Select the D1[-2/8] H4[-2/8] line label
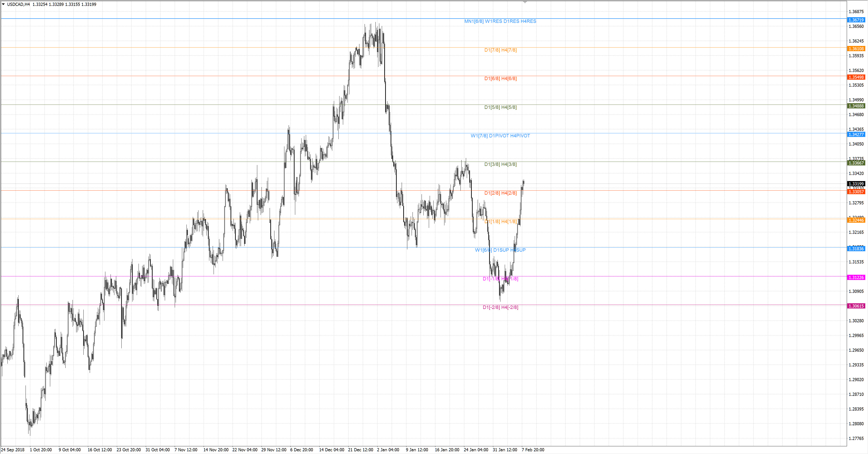The height and width of the screenshot is (454, 868). [500, 307]
